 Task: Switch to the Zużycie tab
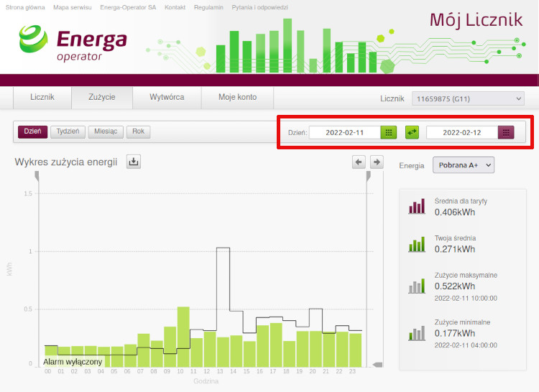pyautogui.click(x=102, y=97)
